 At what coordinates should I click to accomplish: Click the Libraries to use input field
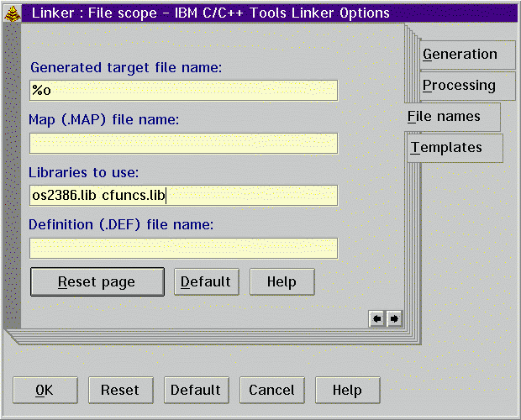(184, 196)
